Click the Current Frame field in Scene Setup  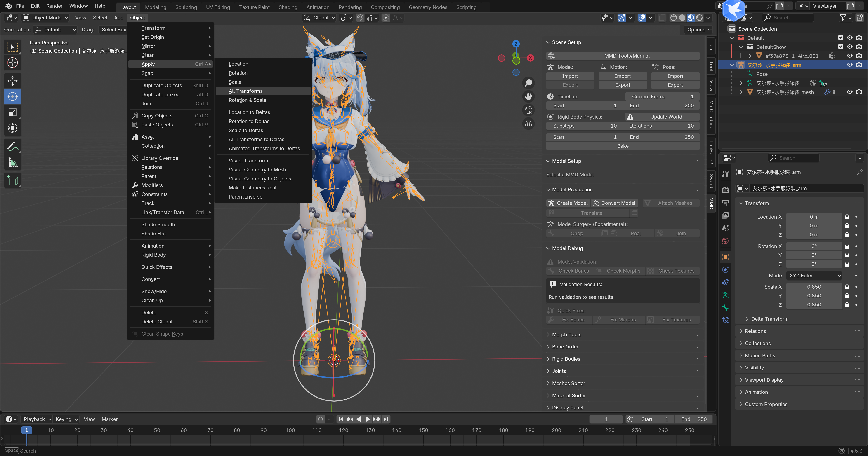point(662,96)
